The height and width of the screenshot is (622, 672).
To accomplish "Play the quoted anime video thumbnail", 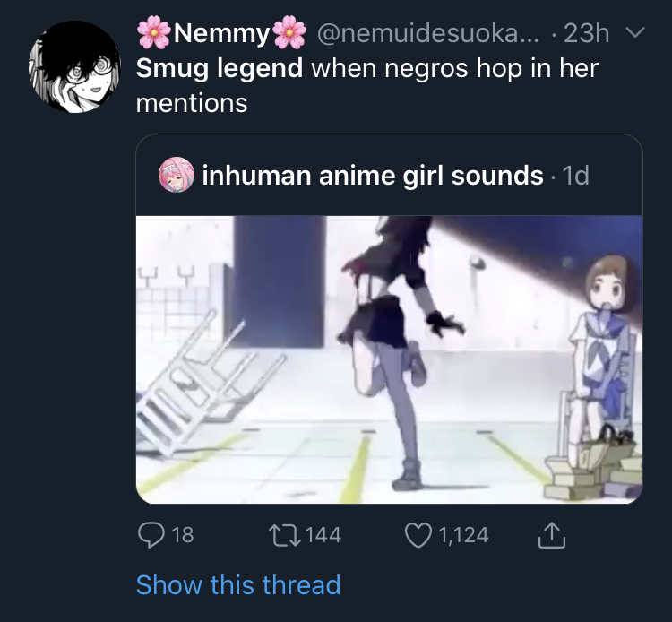I will coord(389,359).
